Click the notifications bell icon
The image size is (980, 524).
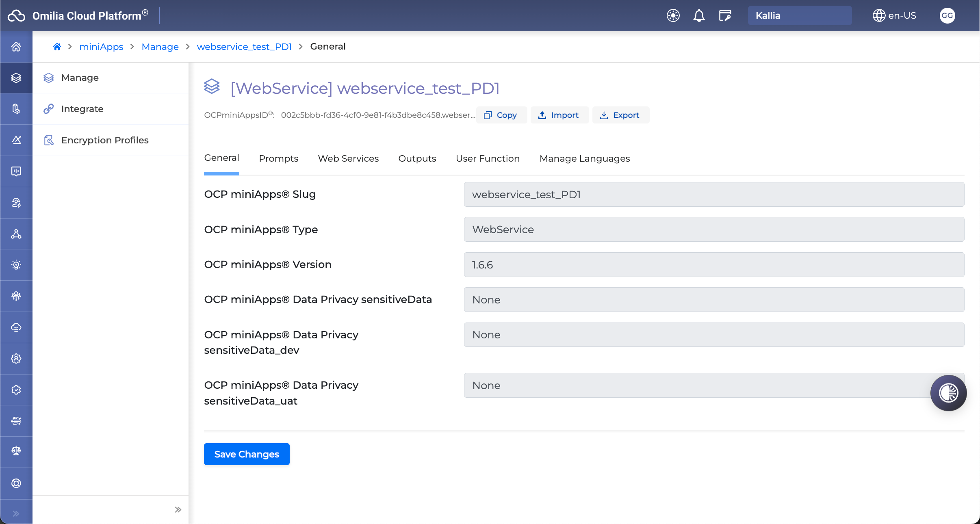click(699, 16)
